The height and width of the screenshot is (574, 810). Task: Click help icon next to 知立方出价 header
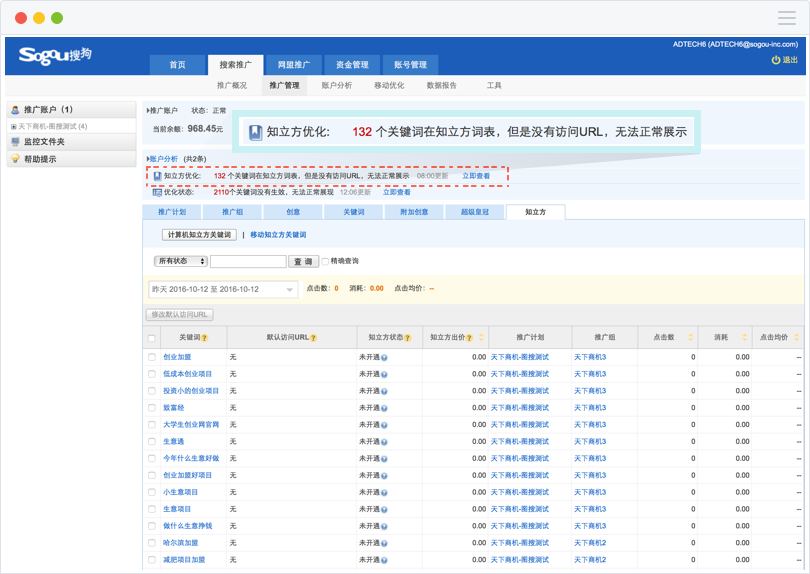(469, 338)
